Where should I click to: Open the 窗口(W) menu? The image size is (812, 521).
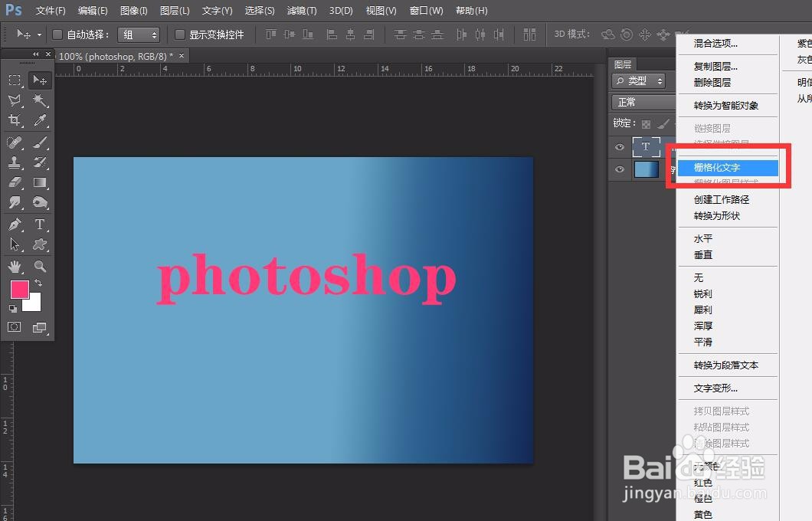[426, 11]
